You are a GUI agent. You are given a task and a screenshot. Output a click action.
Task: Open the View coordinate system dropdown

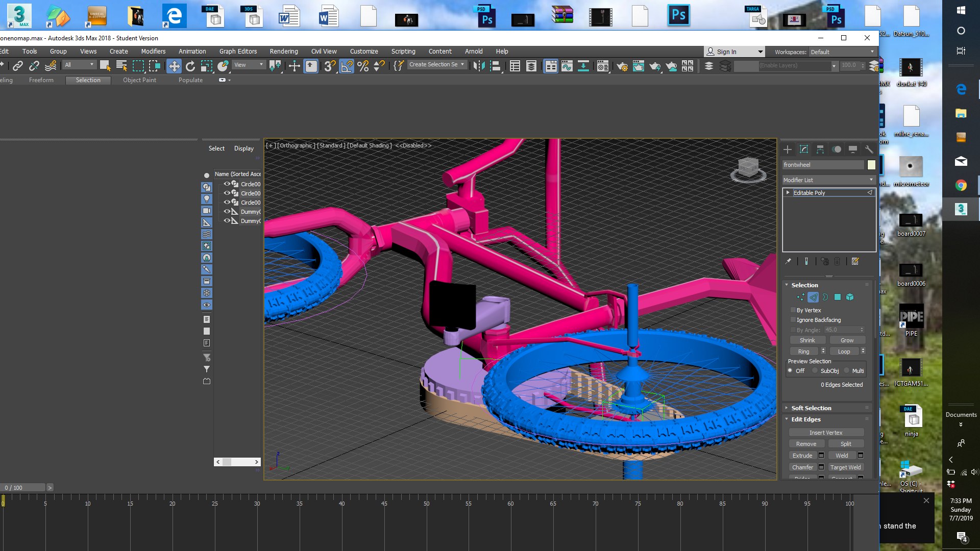pyautogui.click(x=249, y=65)
